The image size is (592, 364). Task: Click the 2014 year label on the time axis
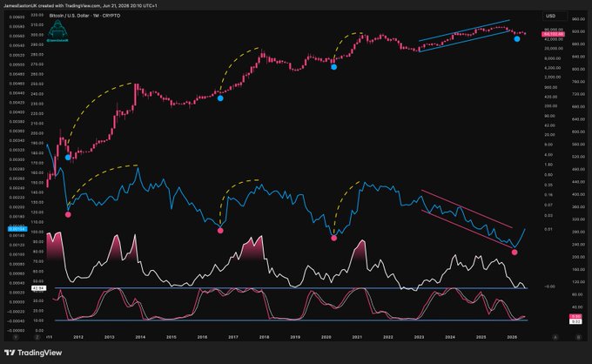click(x=140, y=337)
